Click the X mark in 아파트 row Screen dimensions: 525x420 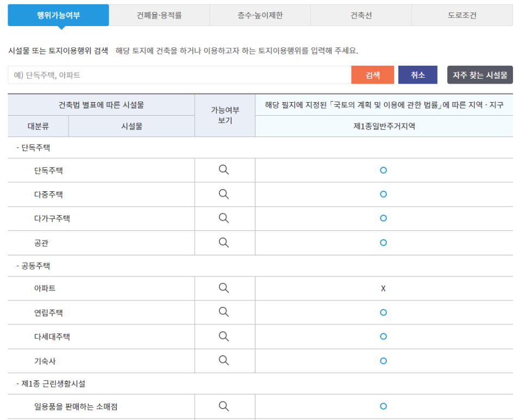pyautogui.click(x=383, y=289)
